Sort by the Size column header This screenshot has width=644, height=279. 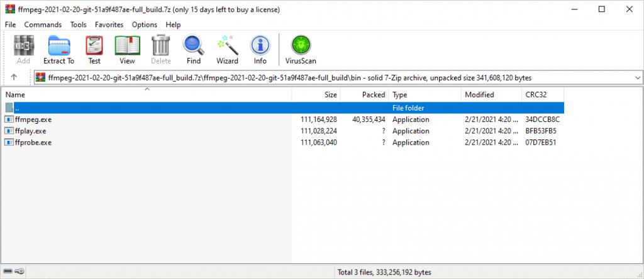click(x=316, y=95)
